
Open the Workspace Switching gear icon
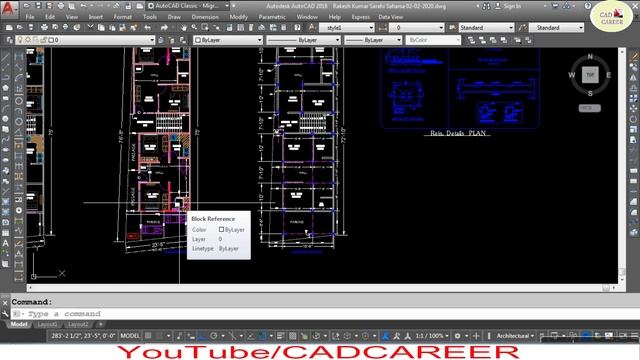tap(458, 336)
